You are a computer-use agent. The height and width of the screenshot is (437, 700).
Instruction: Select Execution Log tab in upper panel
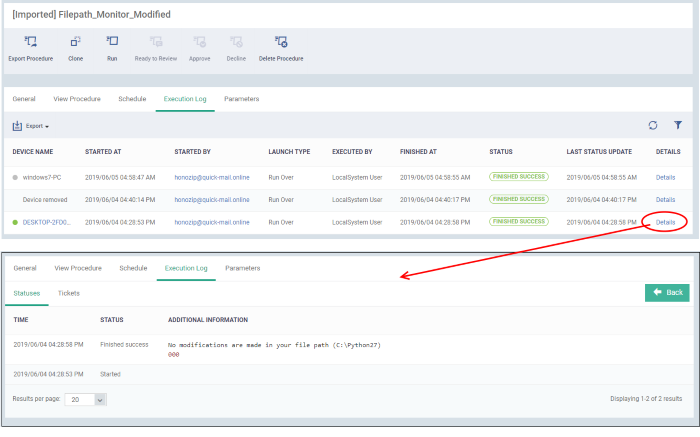coord(185,99)
